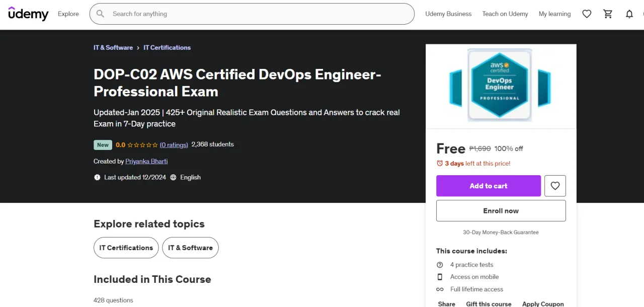Click the Search for anything field
This screenshot has height=307, width=644.
click(x=252, y=14)
